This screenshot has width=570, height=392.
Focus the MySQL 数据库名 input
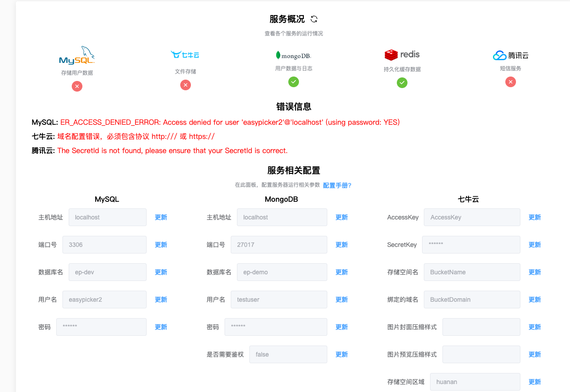tap(108, 272)
